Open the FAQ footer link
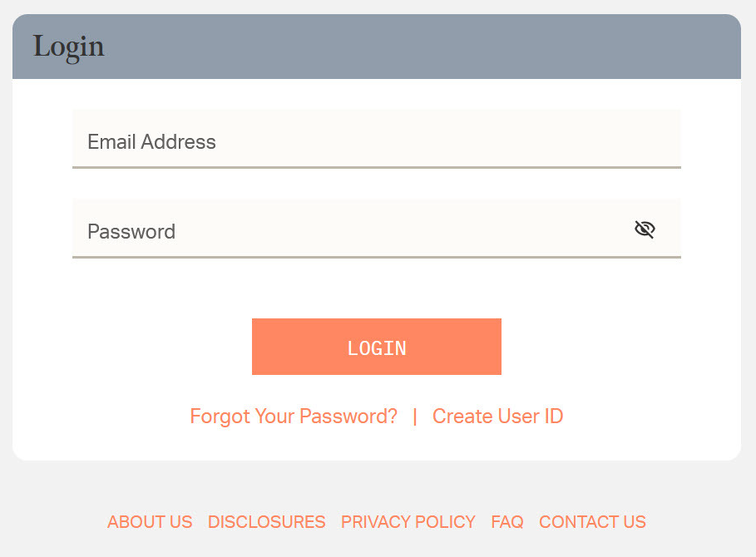This screenshot has width=756, height=557. pos(507,522)
